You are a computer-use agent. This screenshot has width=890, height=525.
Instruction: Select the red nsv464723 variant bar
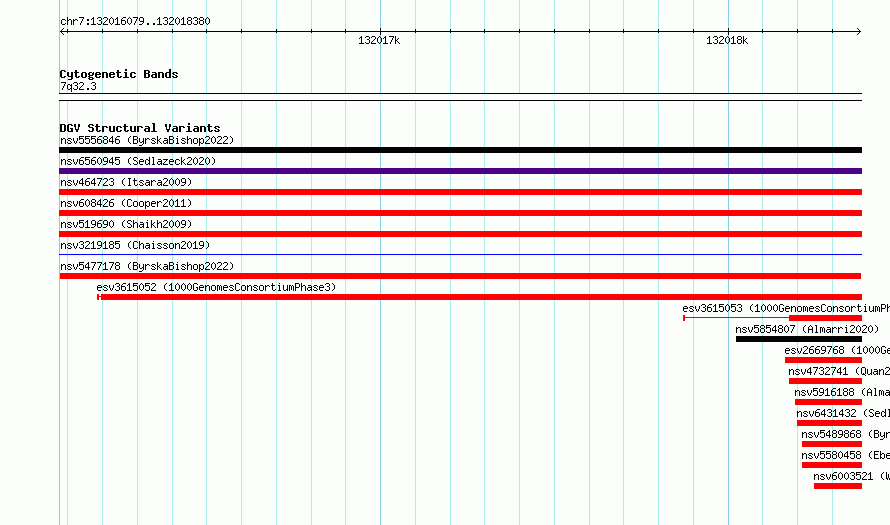[x=460, y=192]
